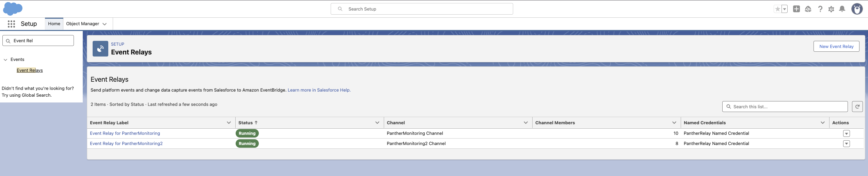Click the Channel Members column header
Image resolution: width=868 pixels, height=176 pixels.
555,123
